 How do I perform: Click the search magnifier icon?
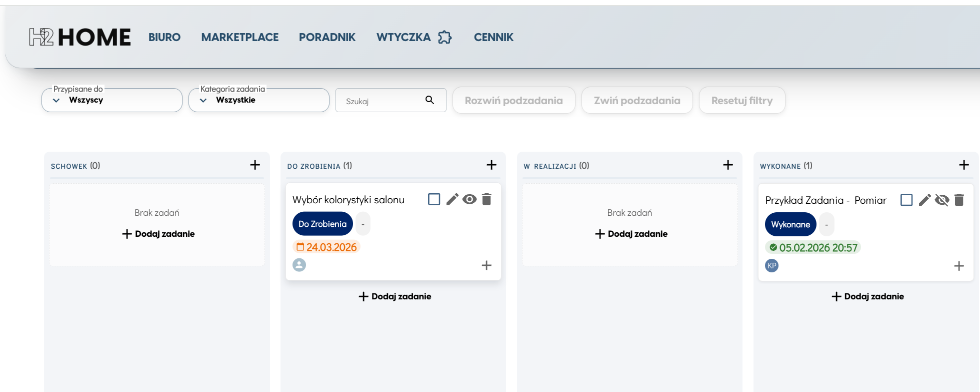tap(429, 100)
